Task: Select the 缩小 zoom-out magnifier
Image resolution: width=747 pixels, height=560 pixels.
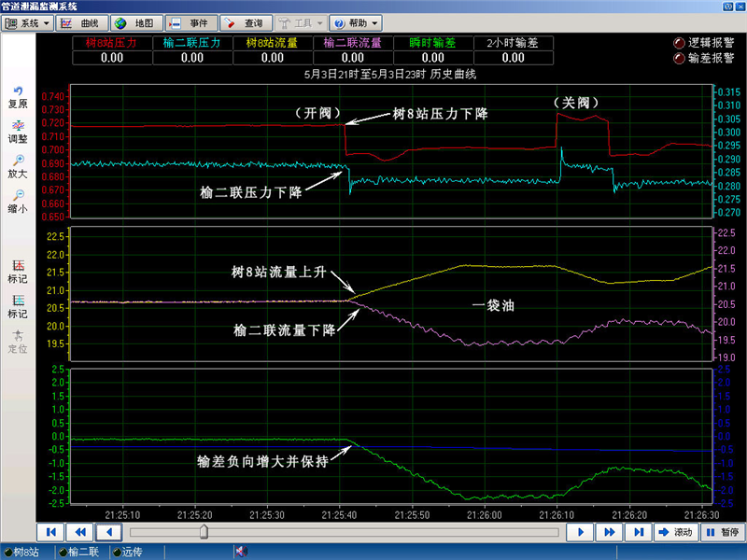Action: click(x=18, y=196)
